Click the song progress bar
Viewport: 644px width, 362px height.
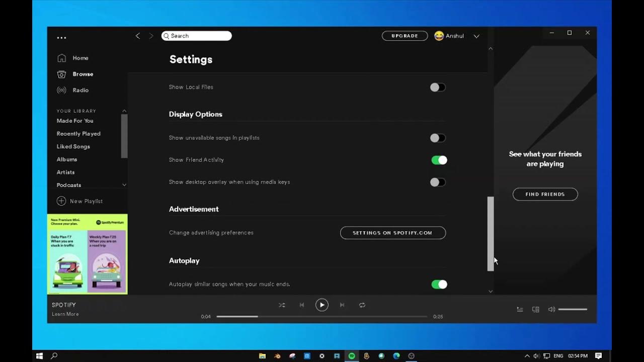pos(322,316)
